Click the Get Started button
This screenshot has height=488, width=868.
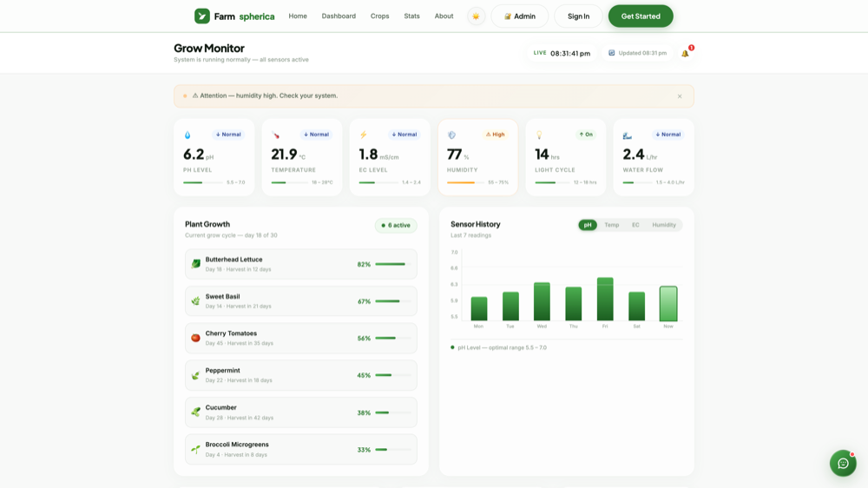pyautogui.click(x=641, y=16)
